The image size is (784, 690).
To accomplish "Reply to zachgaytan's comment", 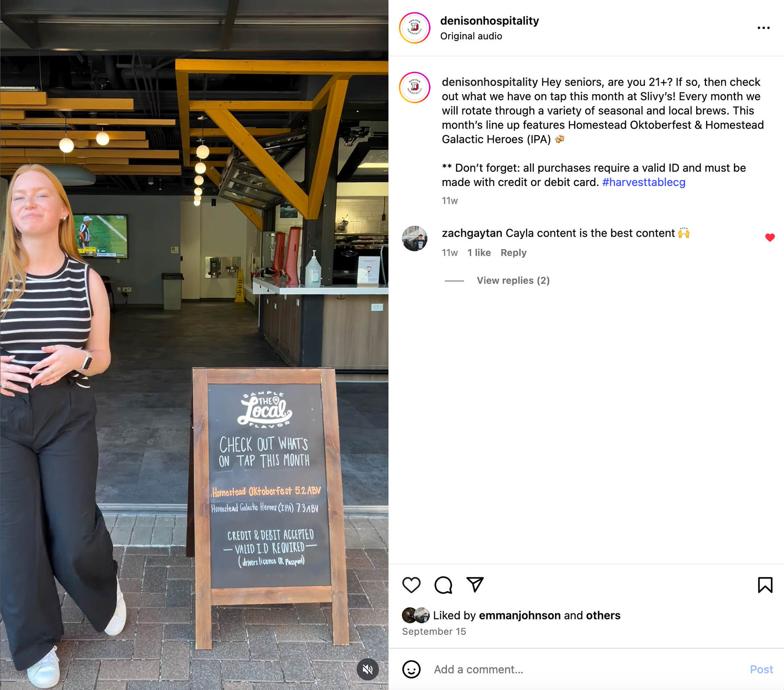I will pyautogui.click(x=513, y=253).
